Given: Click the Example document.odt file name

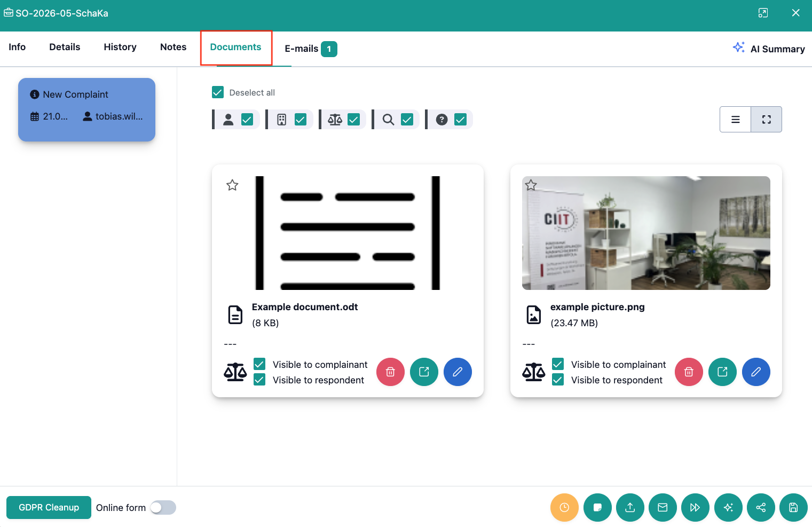Looking at the screenshot, I should click(305, 307).
